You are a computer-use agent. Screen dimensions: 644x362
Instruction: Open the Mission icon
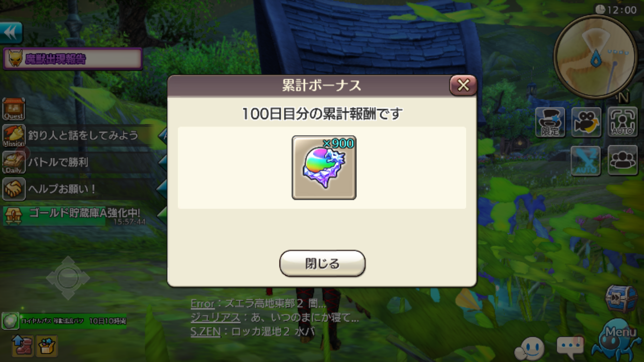coord(14,136)
